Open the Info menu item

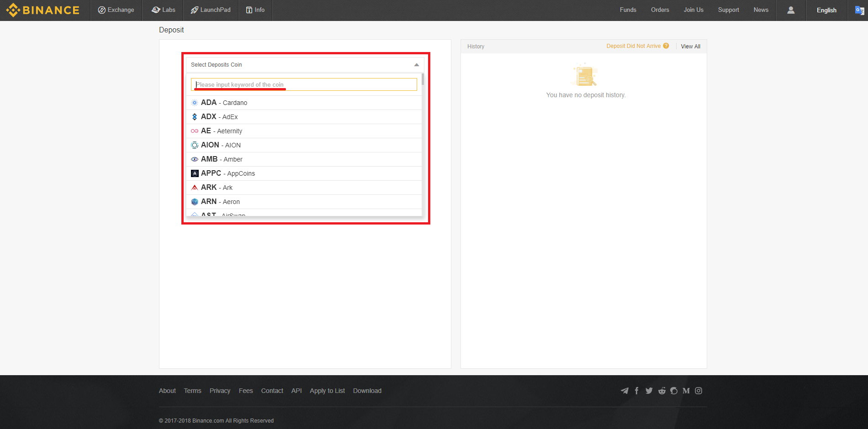pyautogui.click(x=255, y=10)
